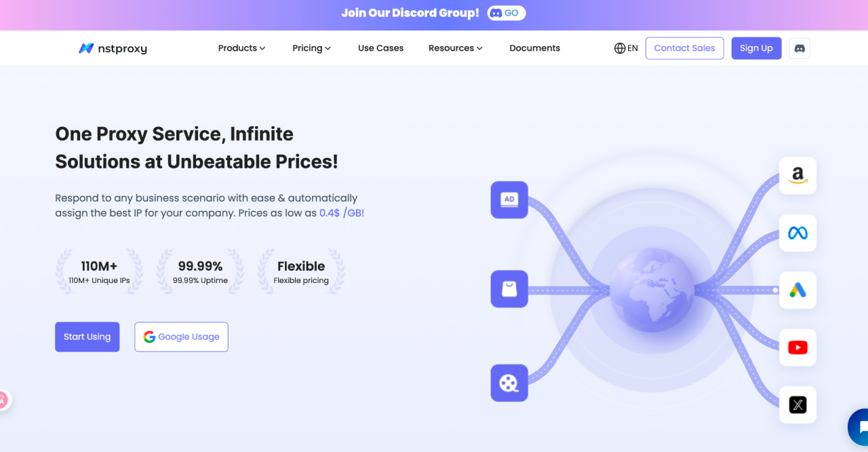
Task: Select the shopping bag icon tile
Action: coord(509,289)
